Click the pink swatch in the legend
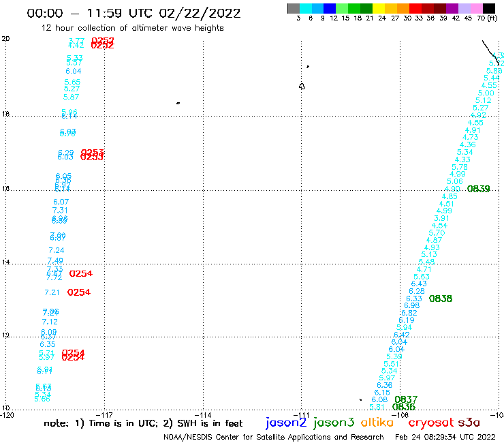 [476, 8]
